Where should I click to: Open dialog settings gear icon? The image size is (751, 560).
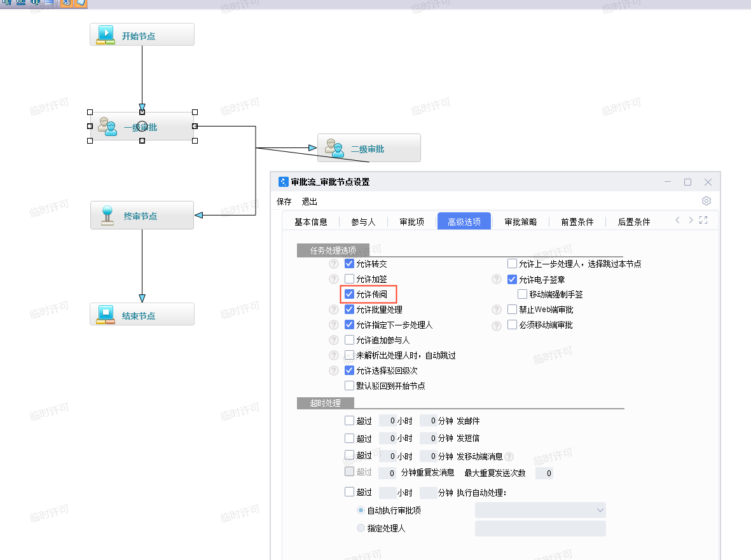pyautogui.click(x=706, y=201)
